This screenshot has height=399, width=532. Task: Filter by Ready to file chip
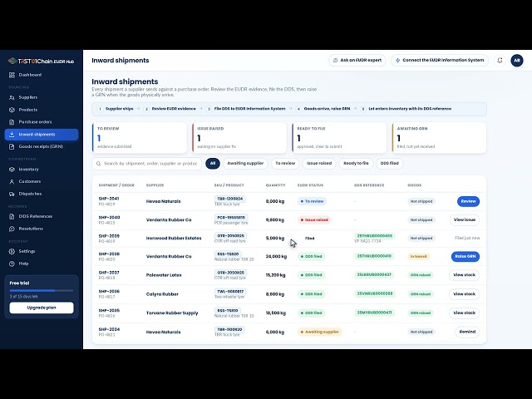(356, 164)
